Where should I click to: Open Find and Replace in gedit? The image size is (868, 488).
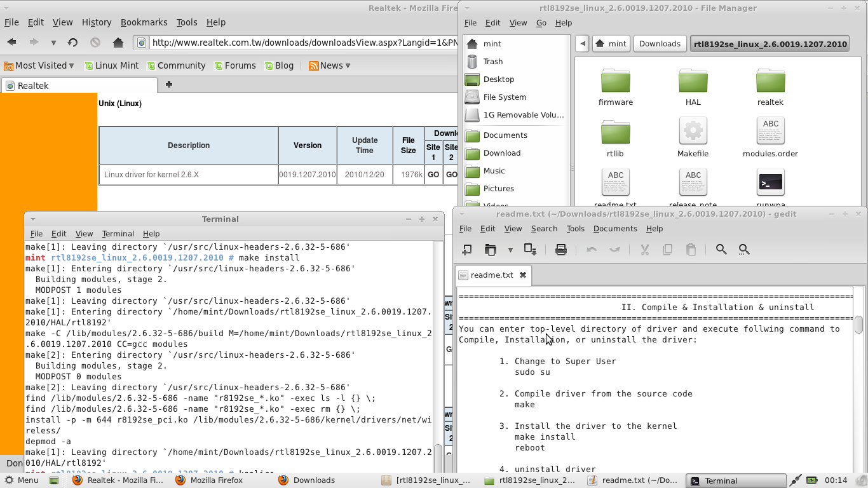click(x=744, y=249)
